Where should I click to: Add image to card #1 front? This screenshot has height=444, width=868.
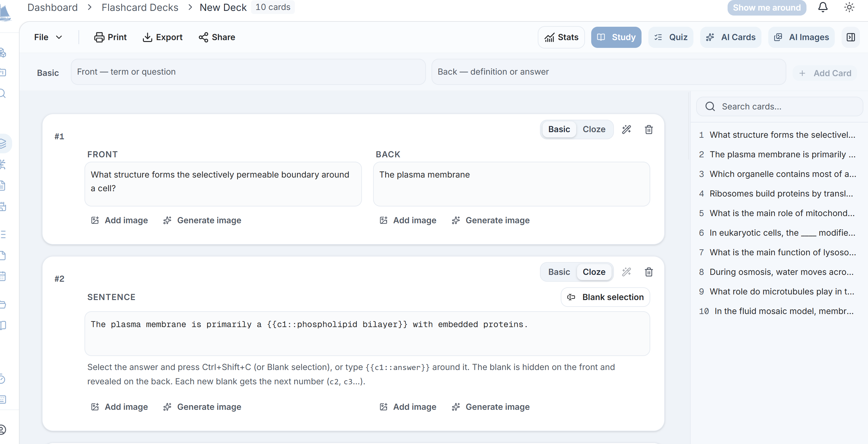click(x=119, y=220)
